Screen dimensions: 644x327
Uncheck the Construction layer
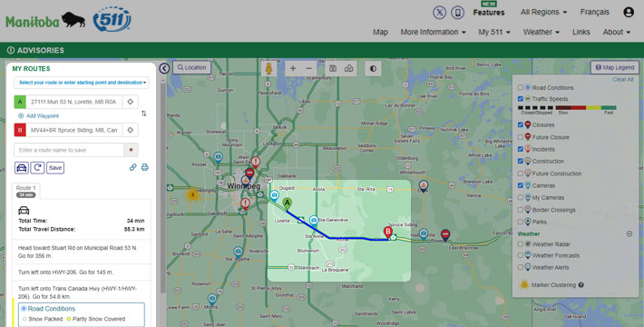click(521, 162)
